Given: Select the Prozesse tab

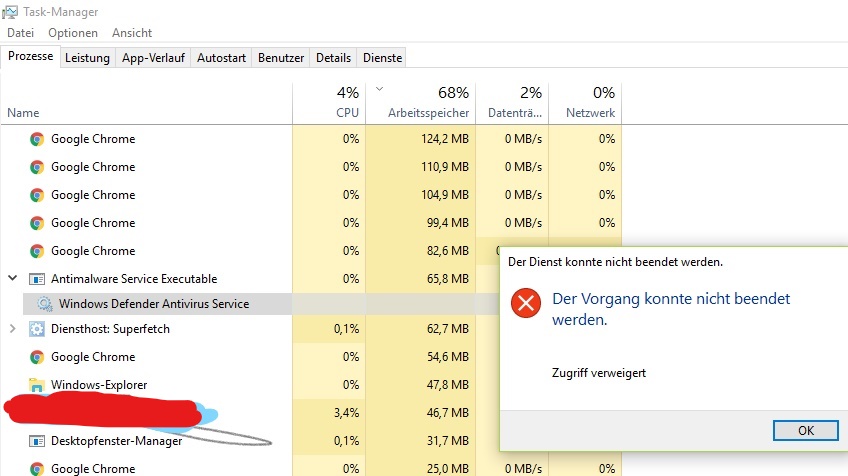Looking at the screenshot, I should click(30, 56).
